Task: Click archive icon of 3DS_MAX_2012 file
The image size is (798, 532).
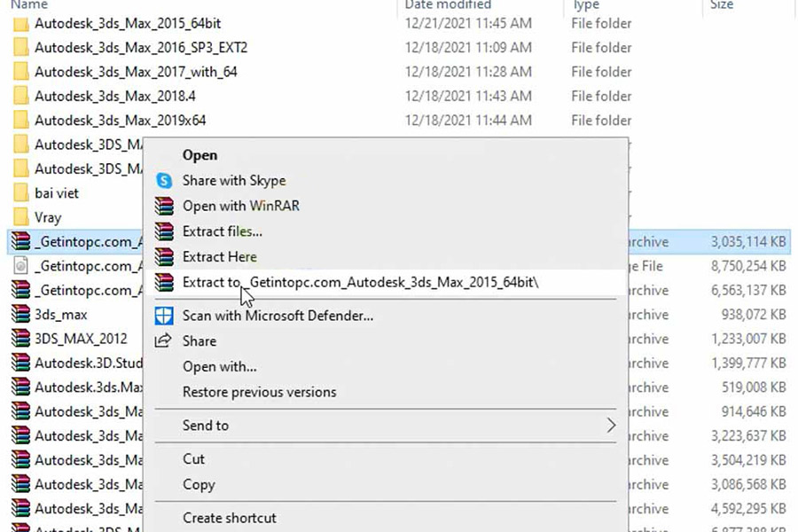Action: point(20,339)
